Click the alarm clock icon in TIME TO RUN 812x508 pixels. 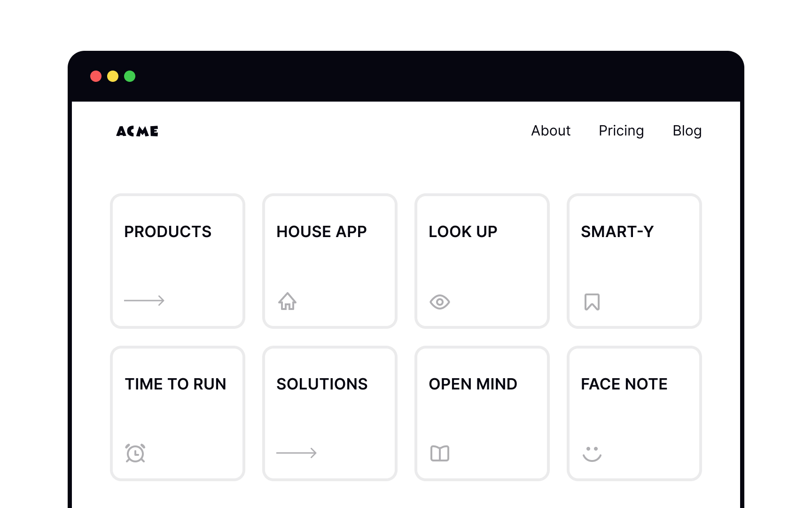(x=135, y=453)
